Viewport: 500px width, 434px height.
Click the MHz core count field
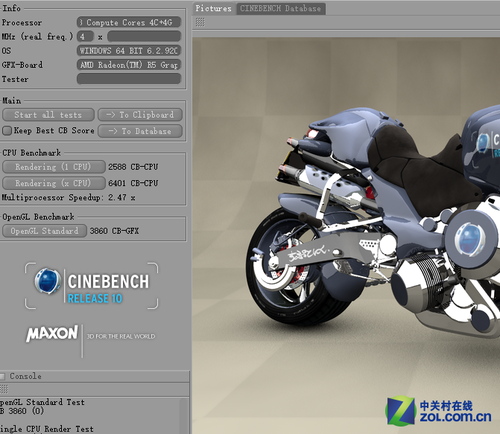tap(85, 36)
